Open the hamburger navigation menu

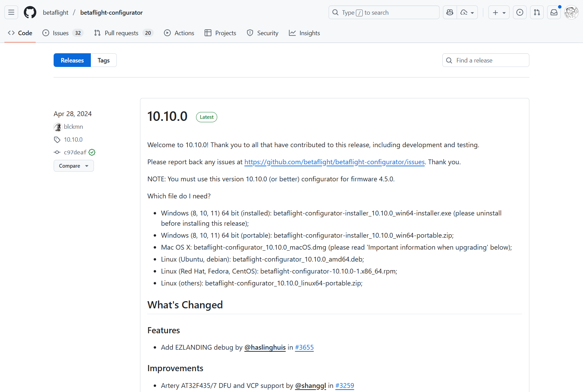click(11, 13)
